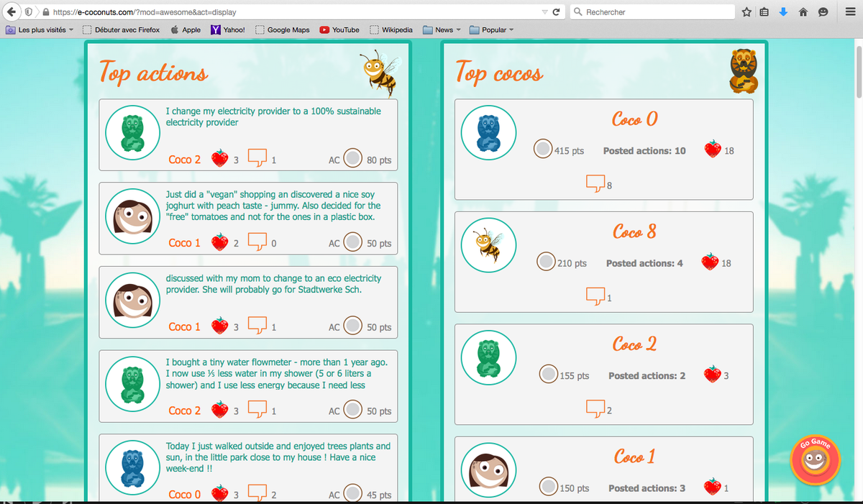Screen dimensions: 863x504
Task: Expand the Les plus visités bookmarks dropdown
Action: tap(40, 29)
